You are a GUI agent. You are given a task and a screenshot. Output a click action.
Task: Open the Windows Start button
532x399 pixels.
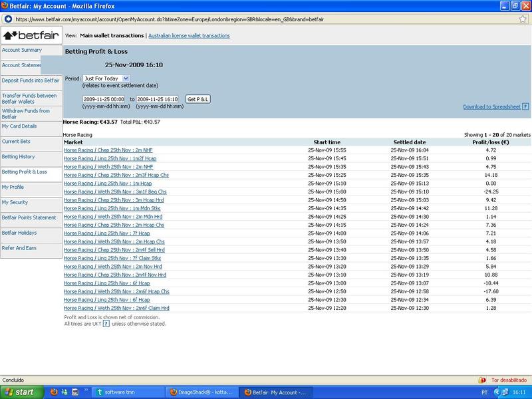pyautogui.click(x=22, y=392)
